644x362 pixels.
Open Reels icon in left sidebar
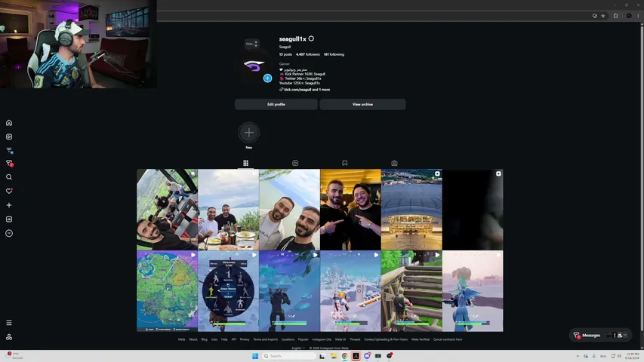(9, 137)
